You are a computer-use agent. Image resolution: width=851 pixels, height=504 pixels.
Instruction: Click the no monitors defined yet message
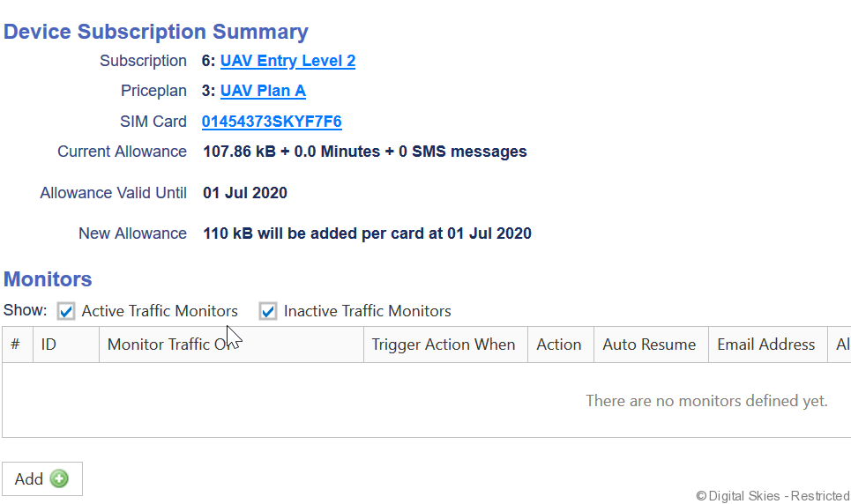pos(706,401)
